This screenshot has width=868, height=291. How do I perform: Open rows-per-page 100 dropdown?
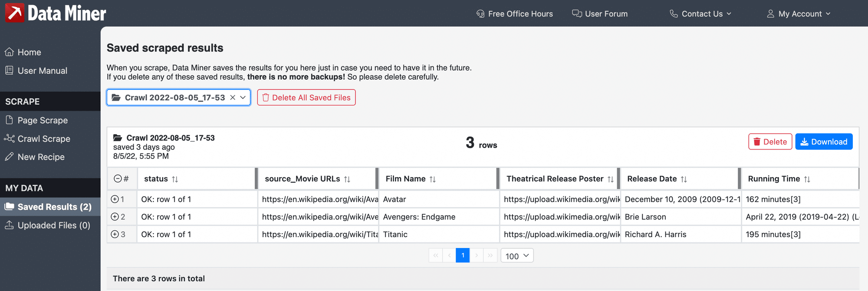(517, 255)
